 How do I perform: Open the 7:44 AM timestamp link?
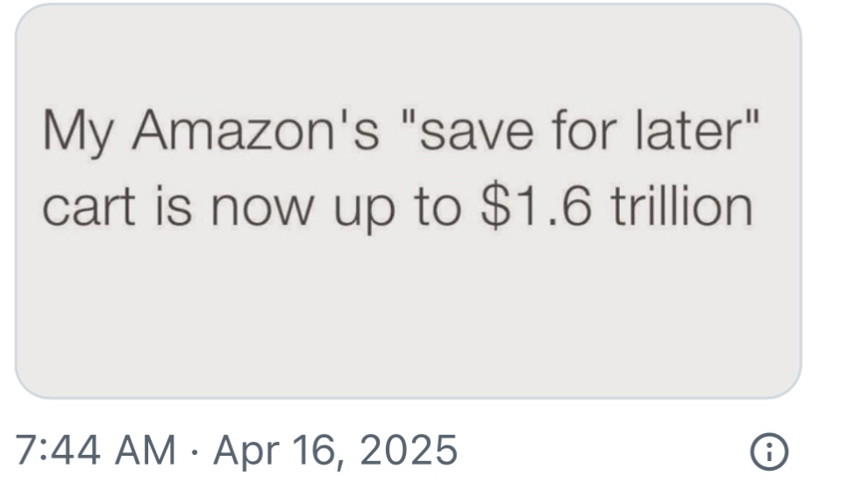point(95,451)
